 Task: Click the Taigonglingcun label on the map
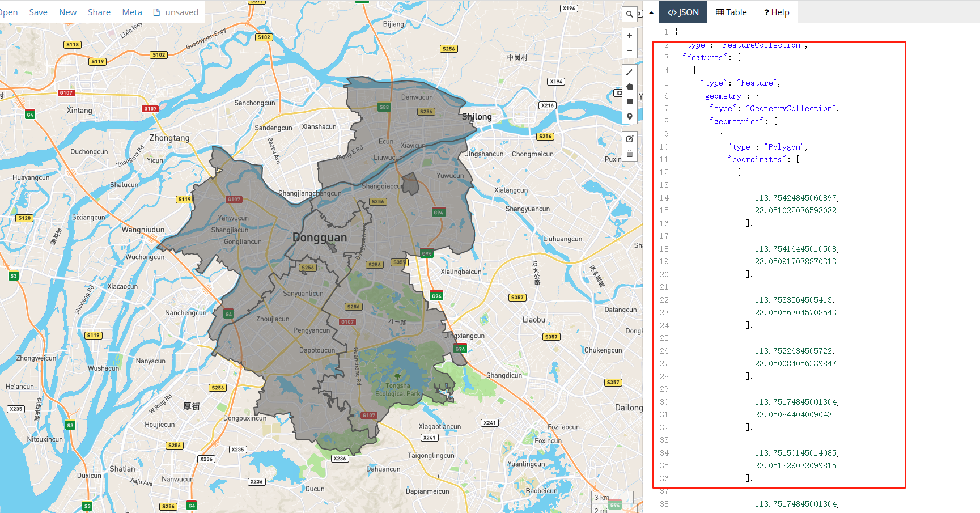coord(431,455)
